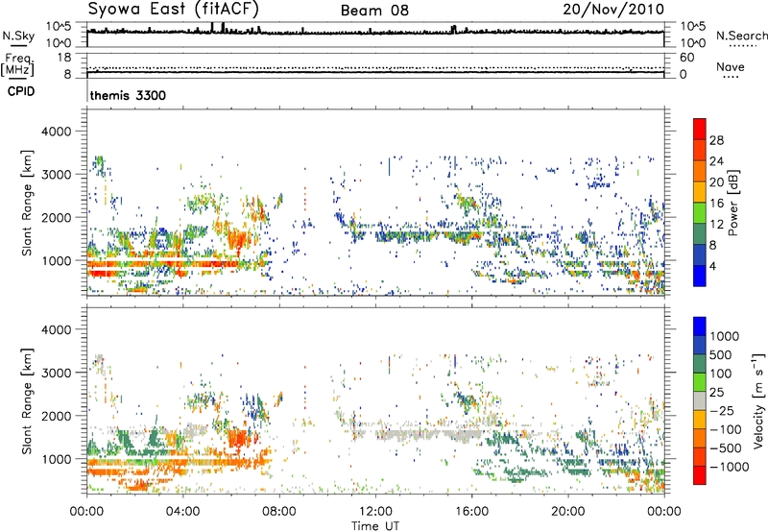Pick the gray velocity swatch, -25 to 25

(700, 400)
